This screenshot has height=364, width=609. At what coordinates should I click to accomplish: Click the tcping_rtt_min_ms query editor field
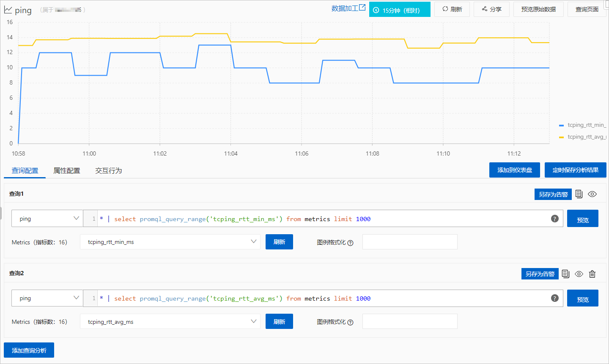point(324,219)
